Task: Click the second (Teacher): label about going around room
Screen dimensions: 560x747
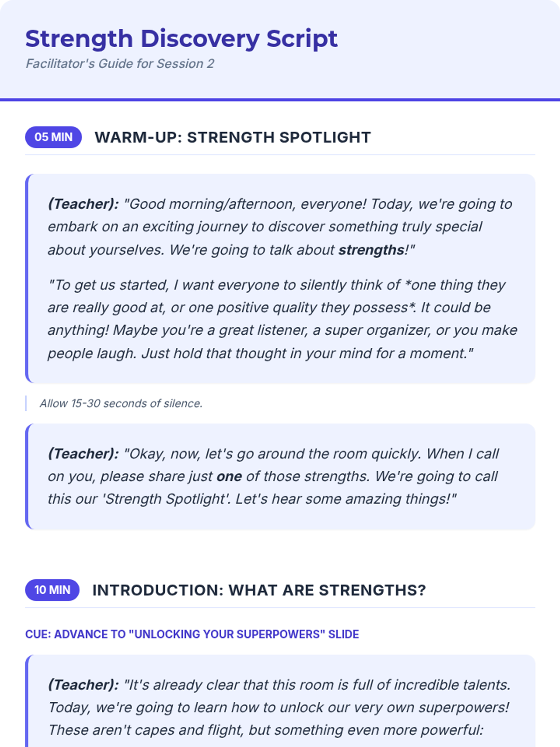Action: pyautogui.click(x=84, y=454)
